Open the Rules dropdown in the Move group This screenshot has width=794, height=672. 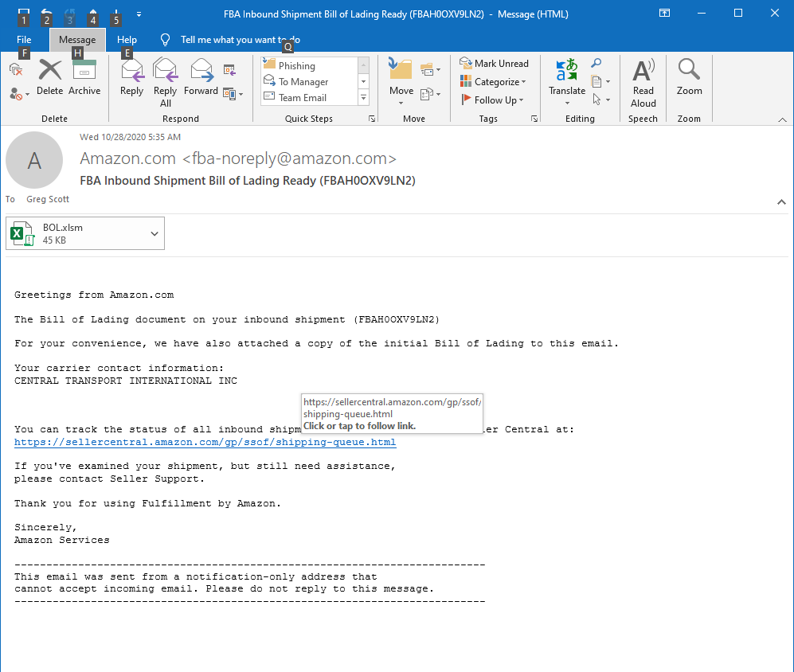[430, 70]
